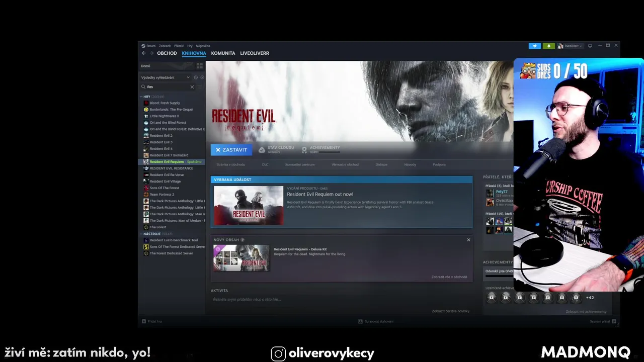Click the green notifications bell icon
This screenshot has width=644, height=362.
548,46
